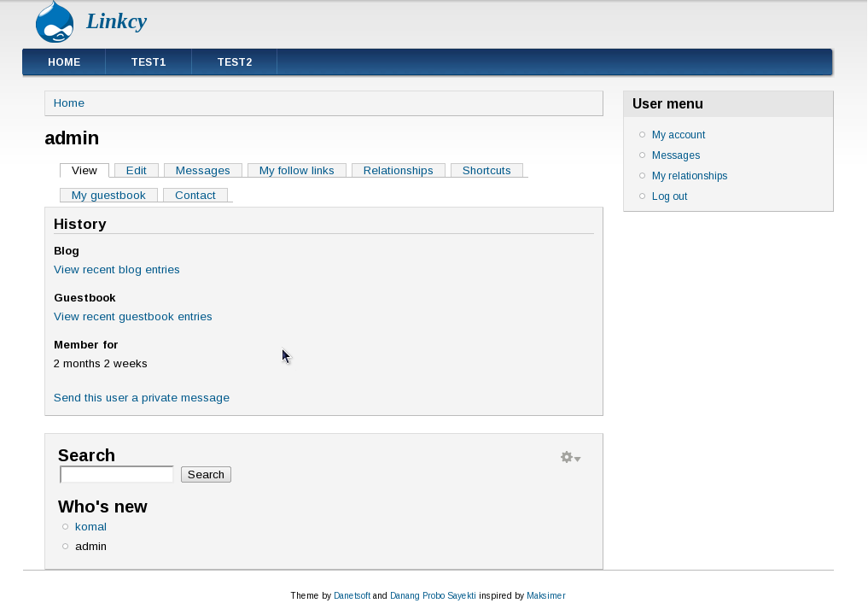Open user komal under Who's new
The width and height of the screenshot is (868, 609).
(x=90, y=526)
